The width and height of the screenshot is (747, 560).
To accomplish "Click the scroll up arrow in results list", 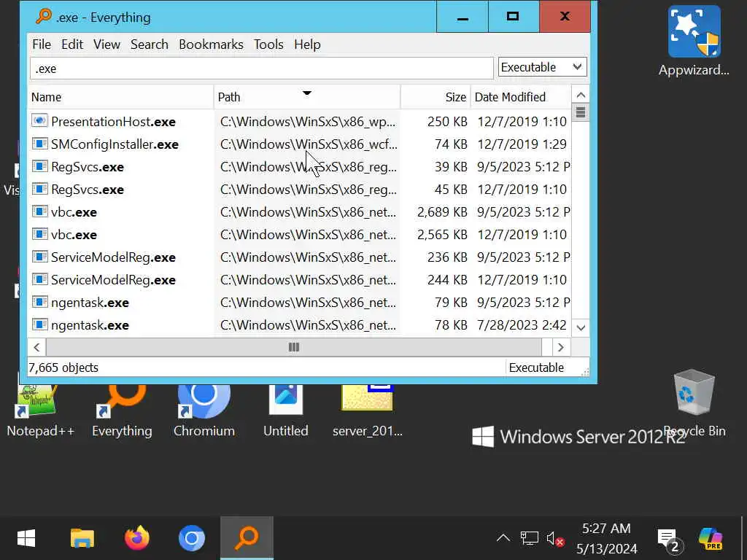I will 580,96.
